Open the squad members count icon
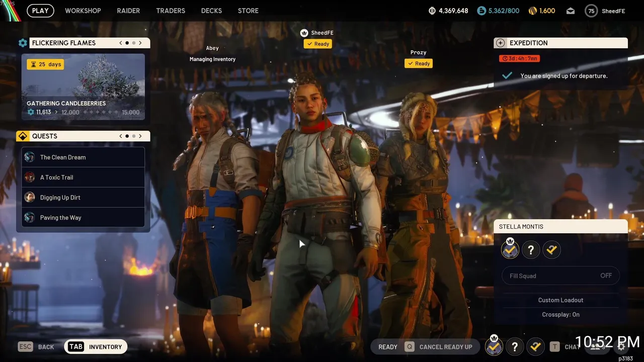This screenshot has height=362, width=644. tap(597, 347)
